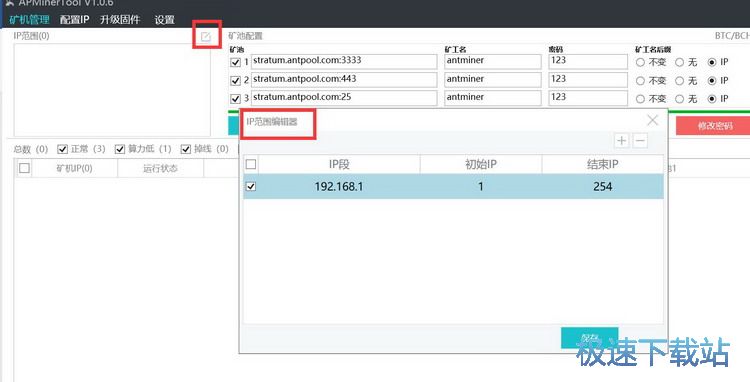Edit pool 3 worker name antminer

(x=493, y=98)
